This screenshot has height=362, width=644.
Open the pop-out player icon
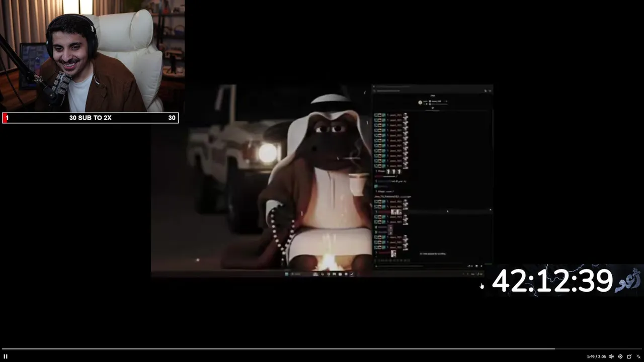click(629, 356)
